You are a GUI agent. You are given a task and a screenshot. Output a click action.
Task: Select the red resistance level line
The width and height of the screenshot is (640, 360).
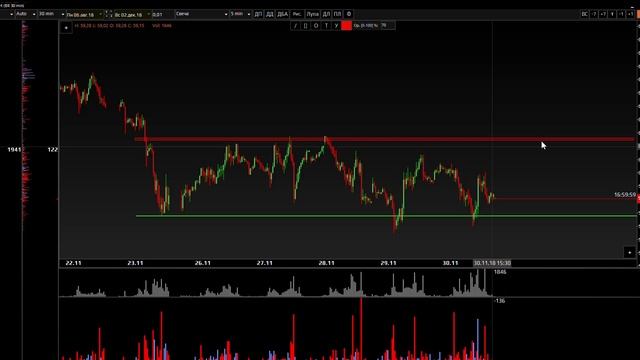(x=384, y=139)
